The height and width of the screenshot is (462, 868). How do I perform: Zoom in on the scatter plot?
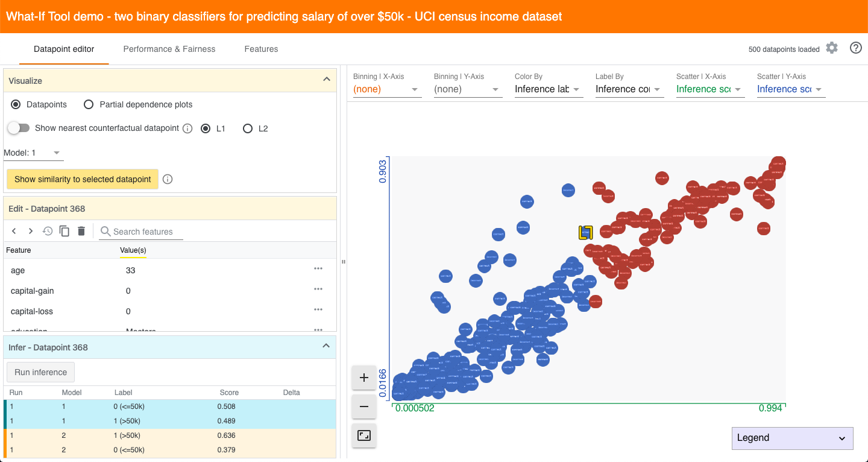coord(364,378)
